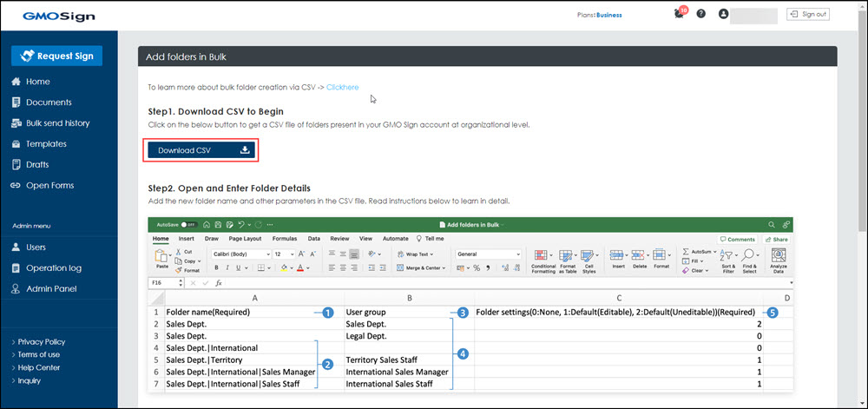Click the notifications icon with badge 10
868x409 pixels.
pyautogui.click(x=681, y=14)
